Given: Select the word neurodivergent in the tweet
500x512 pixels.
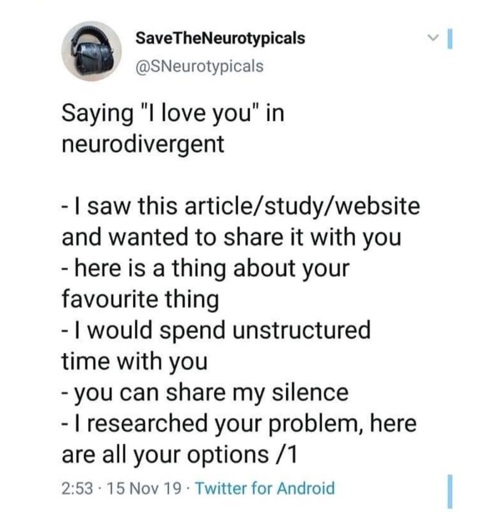Looking at the screenshot, I should (143, 144).
